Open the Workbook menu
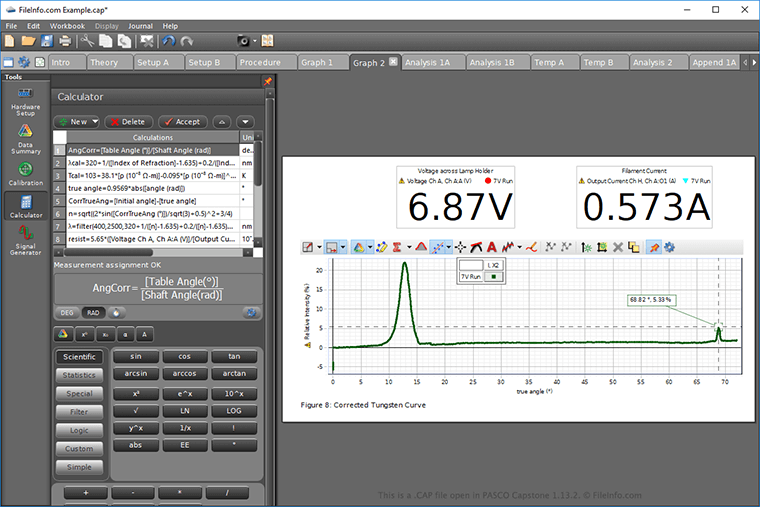 pos(68,25)
